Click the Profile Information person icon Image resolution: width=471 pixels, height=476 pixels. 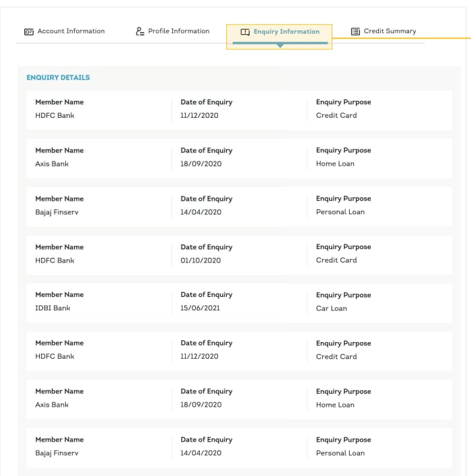pyautogui.click(x=140, y=32)
